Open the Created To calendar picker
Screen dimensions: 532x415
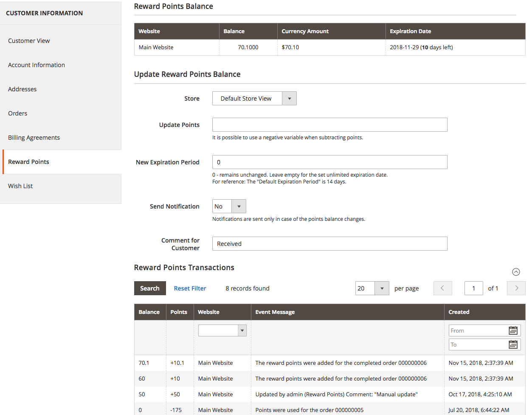[513, 344]
